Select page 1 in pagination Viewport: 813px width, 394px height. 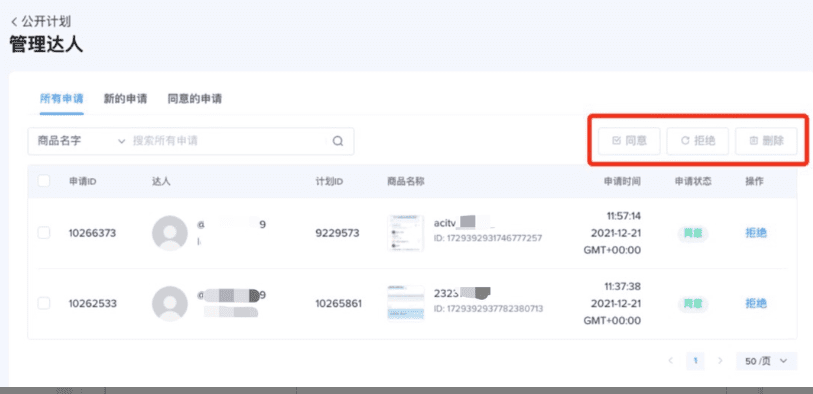[x=695, y=361]
